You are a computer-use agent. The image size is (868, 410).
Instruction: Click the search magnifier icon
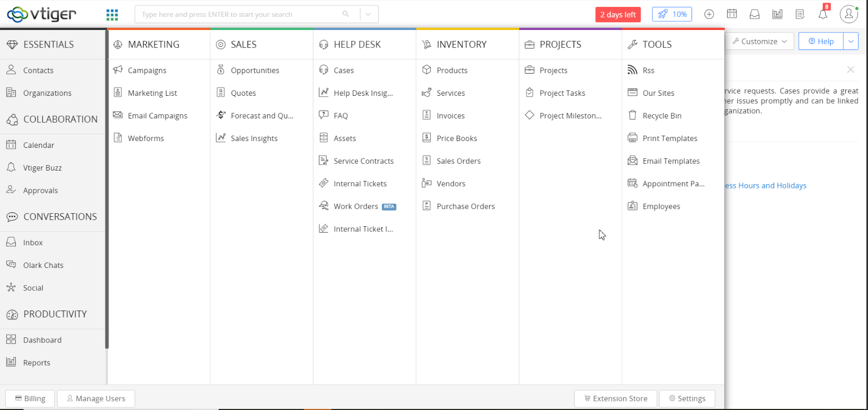coord(346,14)
